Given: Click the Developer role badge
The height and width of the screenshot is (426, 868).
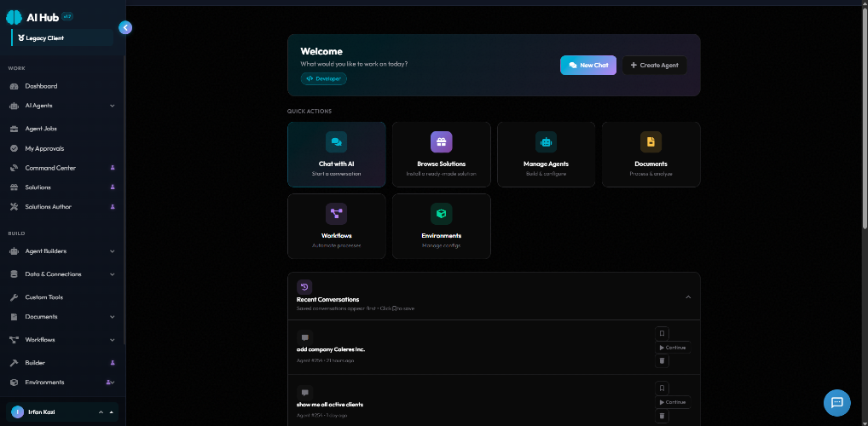Looking at the screenshot, I should coord(324,78).
